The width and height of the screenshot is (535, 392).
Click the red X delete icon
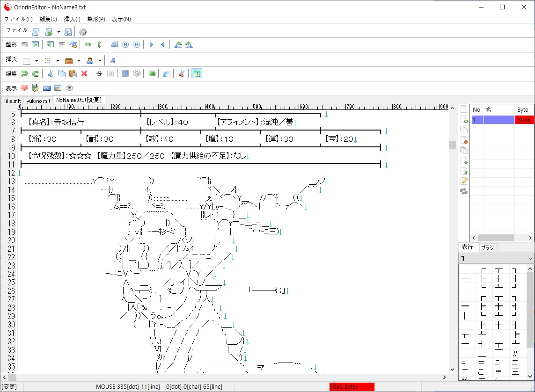click(x=84, y=73)
